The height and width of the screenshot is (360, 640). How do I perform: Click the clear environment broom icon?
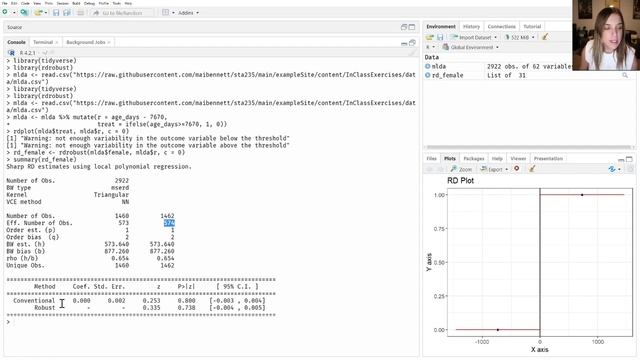(x=545, y=37)
